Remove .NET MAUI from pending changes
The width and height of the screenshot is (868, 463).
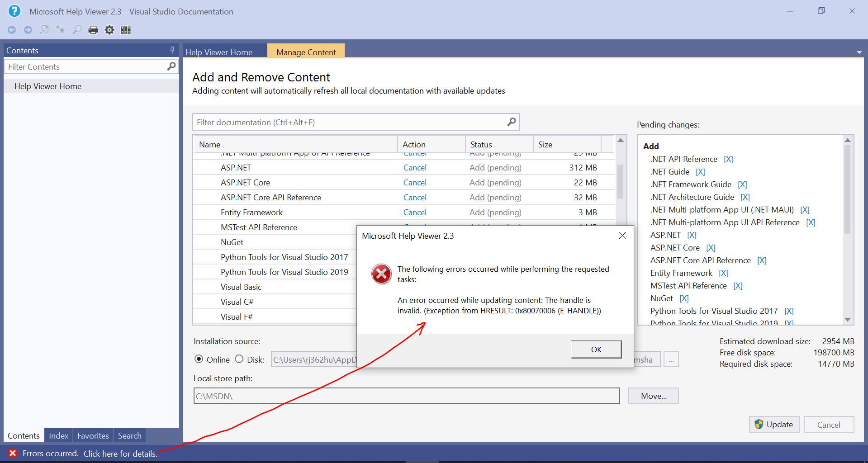pos(805,210)
